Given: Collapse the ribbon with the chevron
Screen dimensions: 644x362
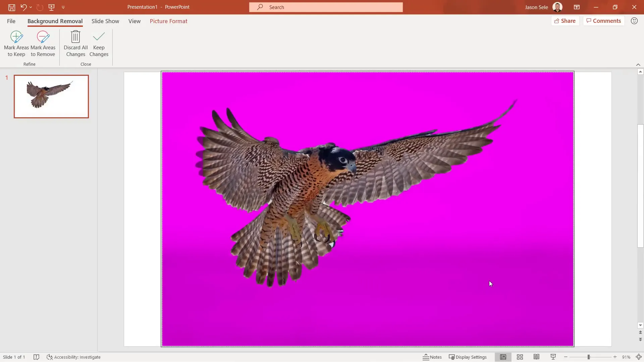Looking at the screenshot, I should pos(638,64).
